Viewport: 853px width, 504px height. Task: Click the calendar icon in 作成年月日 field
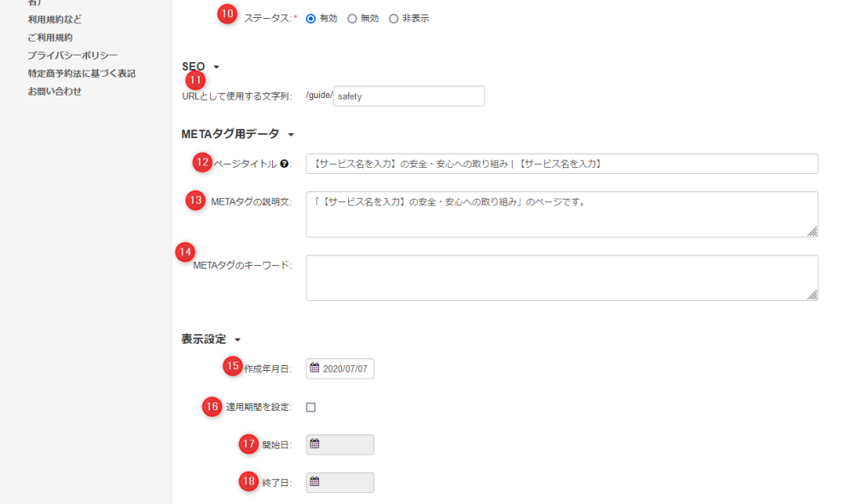[x=315, y=368]
